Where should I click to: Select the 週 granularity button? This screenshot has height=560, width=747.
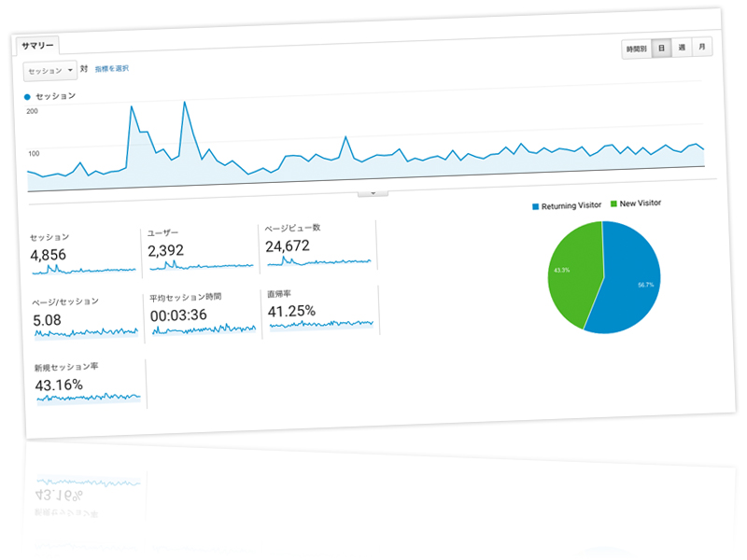tap(682, 48)
